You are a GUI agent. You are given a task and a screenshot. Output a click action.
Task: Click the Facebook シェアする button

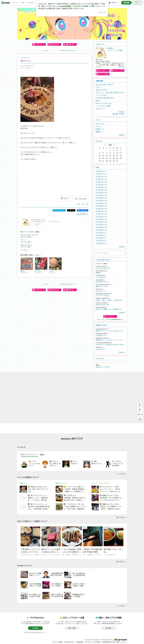click(x=82, y=210)
